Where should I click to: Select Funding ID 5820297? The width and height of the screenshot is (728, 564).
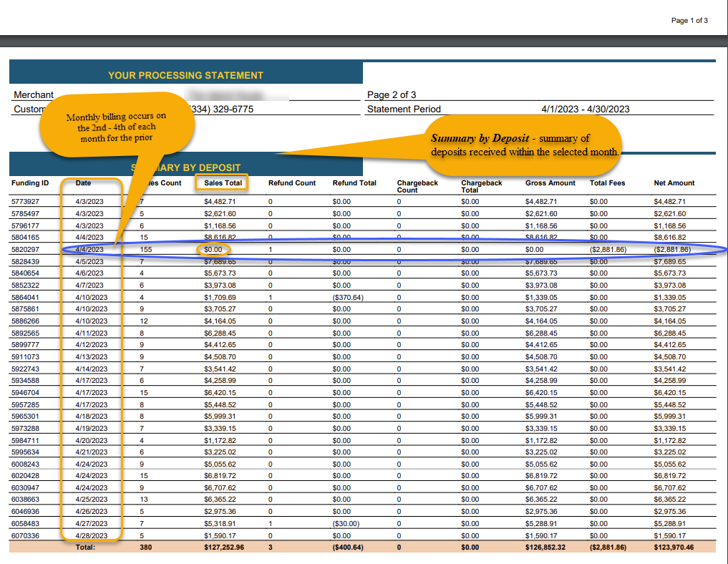coord(26,249)
